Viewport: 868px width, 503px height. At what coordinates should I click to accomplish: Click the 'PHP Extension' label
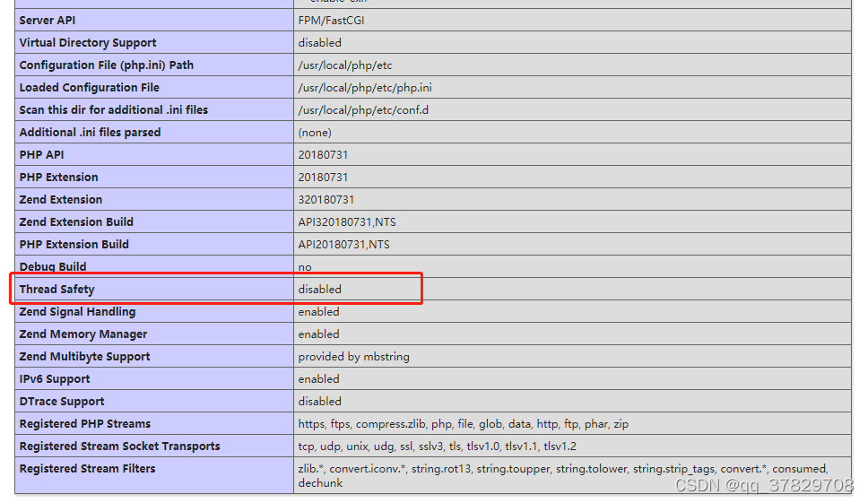58,177
